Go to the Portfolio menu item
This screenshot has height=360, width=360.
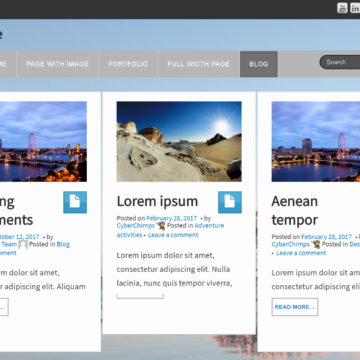point(128,64)
